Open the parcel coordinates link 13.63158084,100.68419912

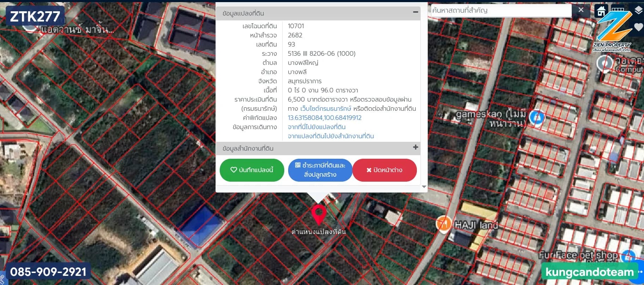pyautogui.click(x=324, y=118)
